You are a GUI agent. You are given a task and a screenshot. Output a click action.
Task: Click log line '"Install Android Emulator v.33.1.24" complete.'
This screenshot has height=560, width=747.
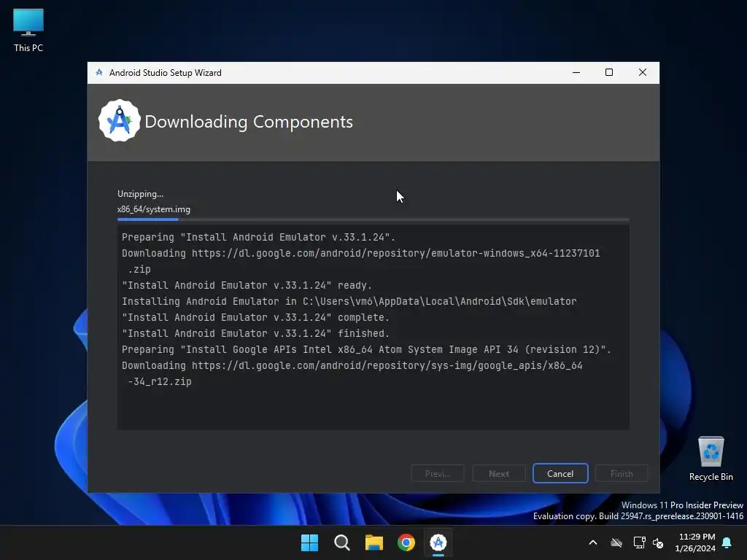(255, 318)
